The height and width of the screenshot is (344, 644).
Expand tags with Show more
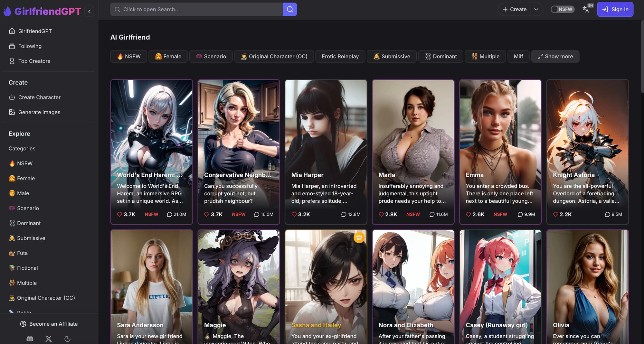(x=555, y=56)
